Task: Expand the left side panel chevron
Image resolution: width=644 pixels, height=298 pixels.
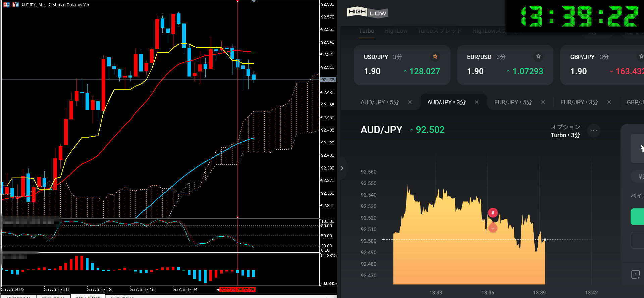Action: pyautogui.click(x=342, y=168)
